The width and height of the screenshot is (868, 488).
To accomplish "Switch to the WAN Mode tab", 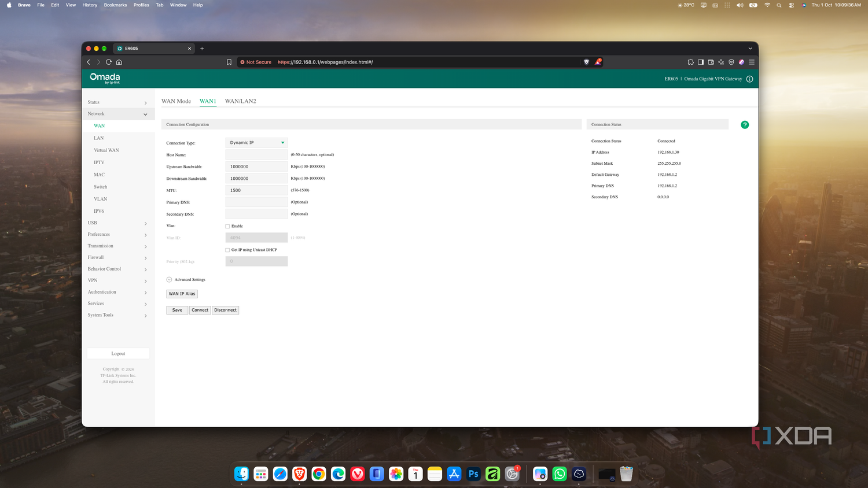I will pyautogui.click(x=176, y=101).
